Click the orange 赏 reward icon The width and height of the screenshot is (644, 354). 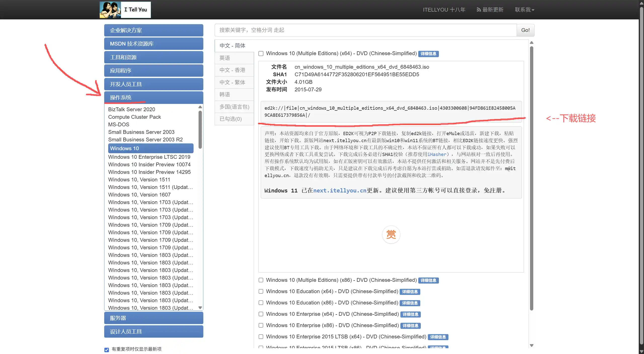(391, 234)
